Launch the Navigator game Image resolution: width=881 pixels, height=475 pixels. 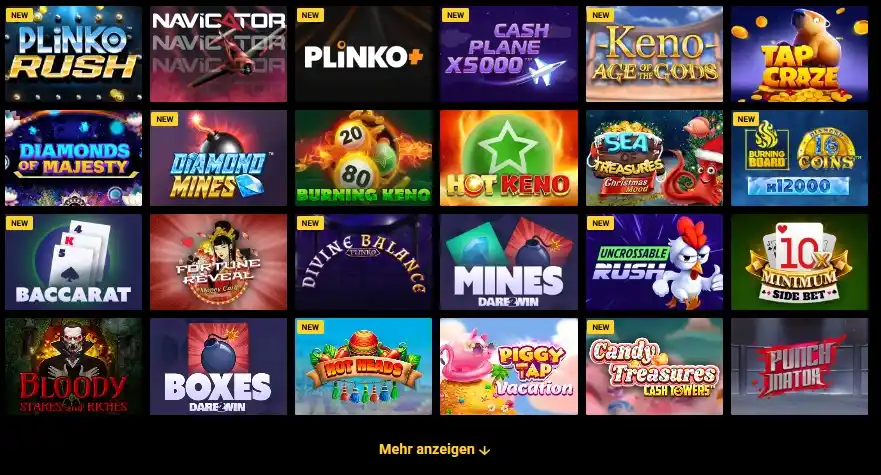point(219,54)
